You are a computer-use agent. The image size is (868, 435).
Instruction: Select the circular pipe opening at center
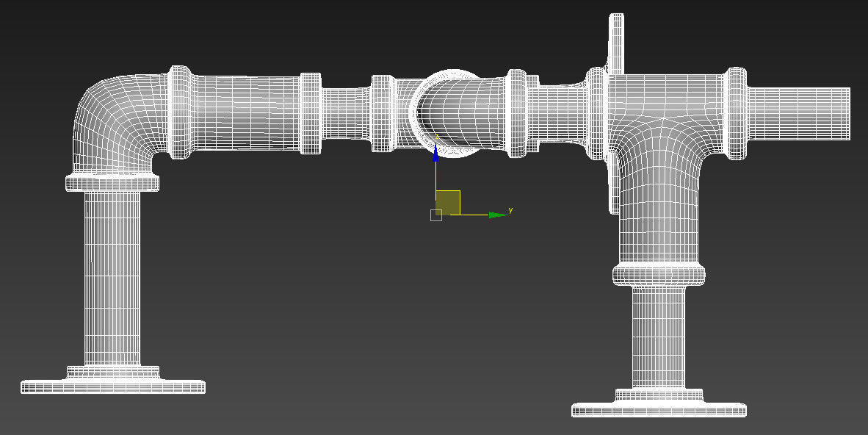pos(454,114)
